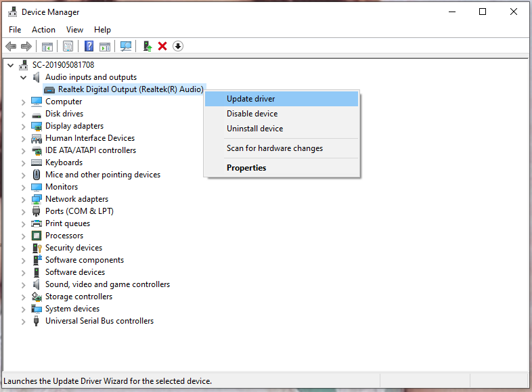Expand the System devices chevron

(x=23, y=309)
